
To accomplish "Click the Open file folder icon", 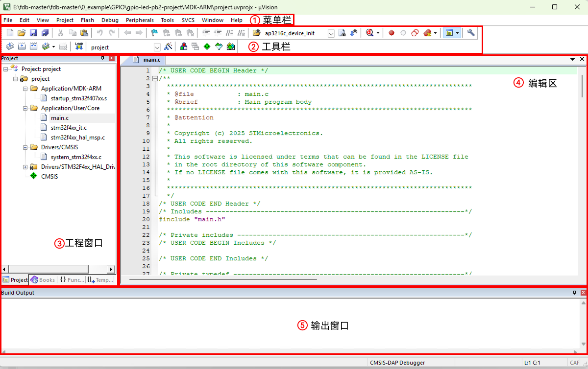I will pyautogui.click(x=22, y=33).
